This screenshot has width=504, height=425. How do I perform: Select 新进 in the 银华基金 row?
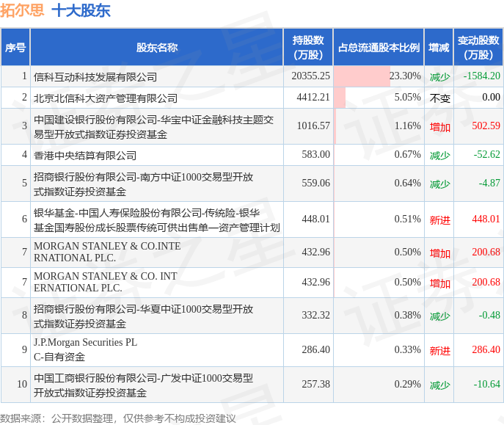[439, 220]
